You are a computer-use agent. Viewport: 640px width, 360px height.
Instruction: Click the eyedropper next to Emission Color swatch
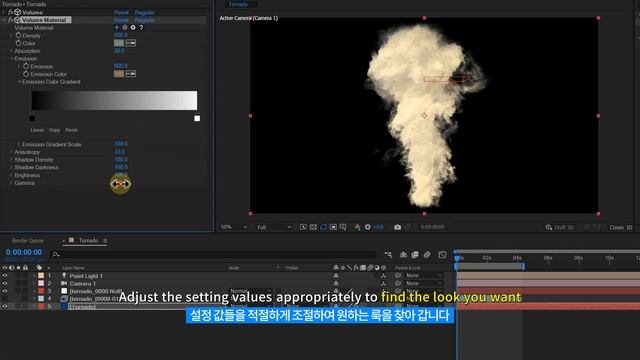(131, 74)
